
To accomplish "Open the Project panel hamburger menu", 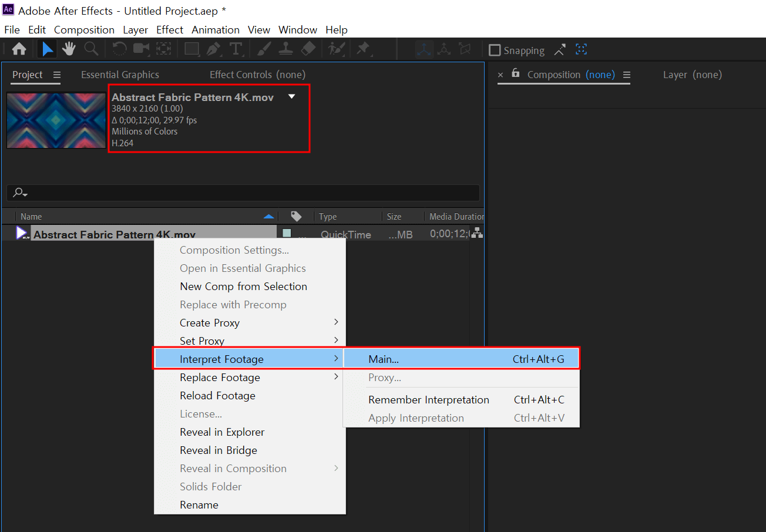I will click(x=57, y=75).
